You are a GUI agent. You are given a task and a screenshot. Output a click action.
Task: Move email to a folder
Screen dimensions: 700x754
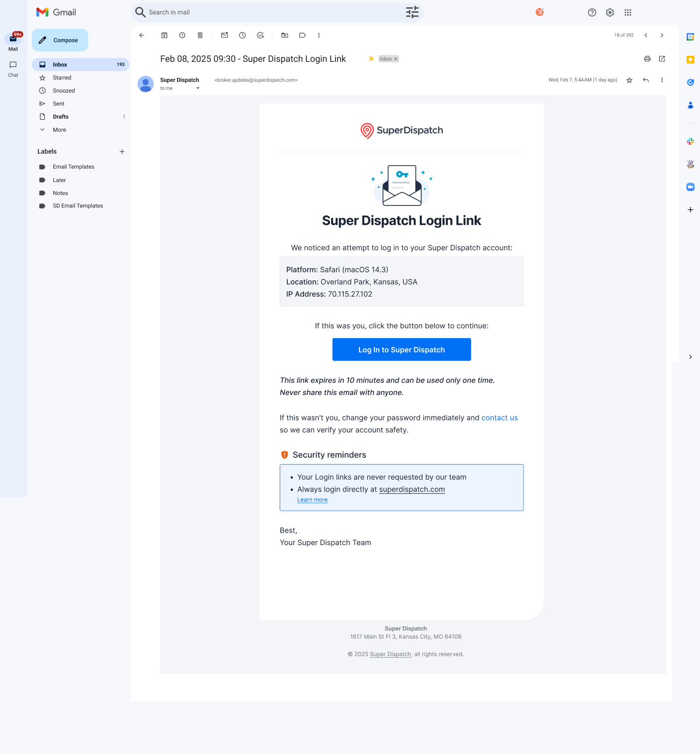[x=285, y=35]
